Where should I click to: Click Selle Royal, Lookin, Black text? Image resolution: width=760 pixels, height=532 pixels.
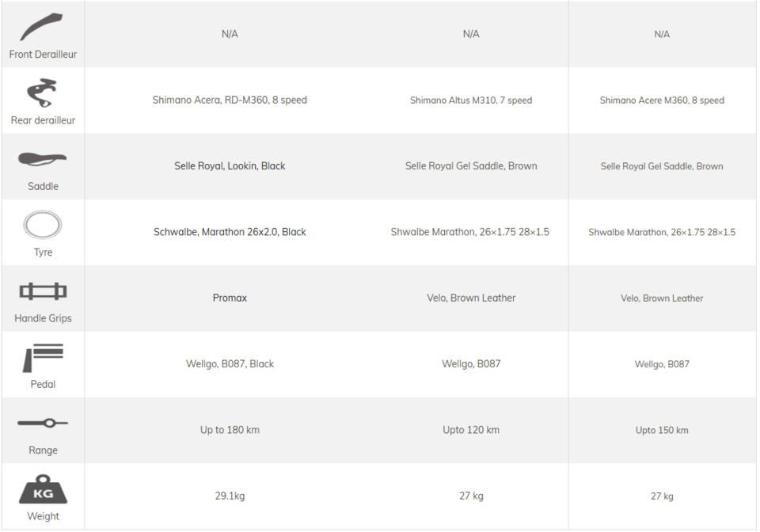230,166
